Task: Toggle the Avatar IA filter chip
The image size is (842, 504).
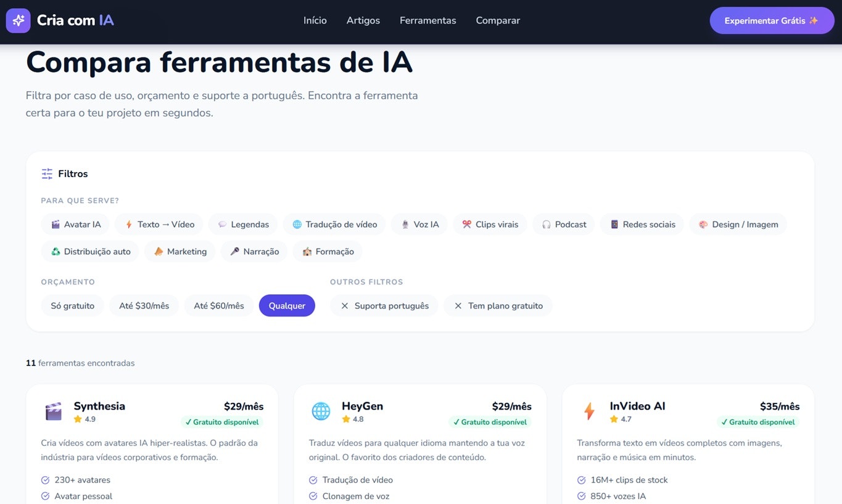Action: [x=75, y=225]
